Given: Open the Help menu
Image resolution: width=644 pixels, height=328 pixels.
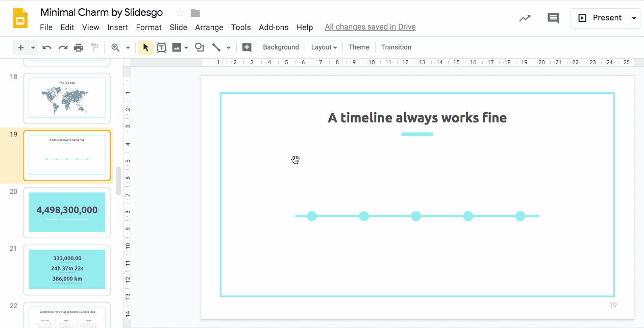Looking at the screenshot, I should 305,28.
